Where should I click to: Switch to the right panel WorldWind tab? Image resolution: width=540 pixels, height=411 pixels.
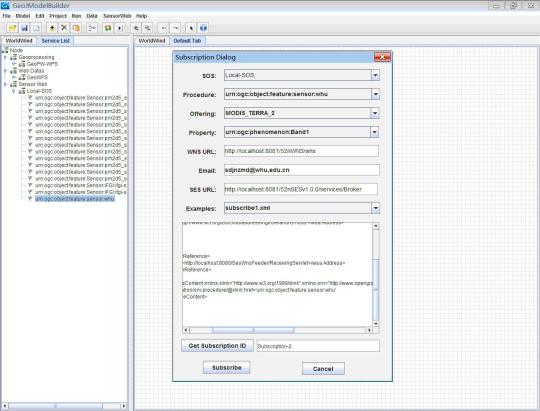152,41
